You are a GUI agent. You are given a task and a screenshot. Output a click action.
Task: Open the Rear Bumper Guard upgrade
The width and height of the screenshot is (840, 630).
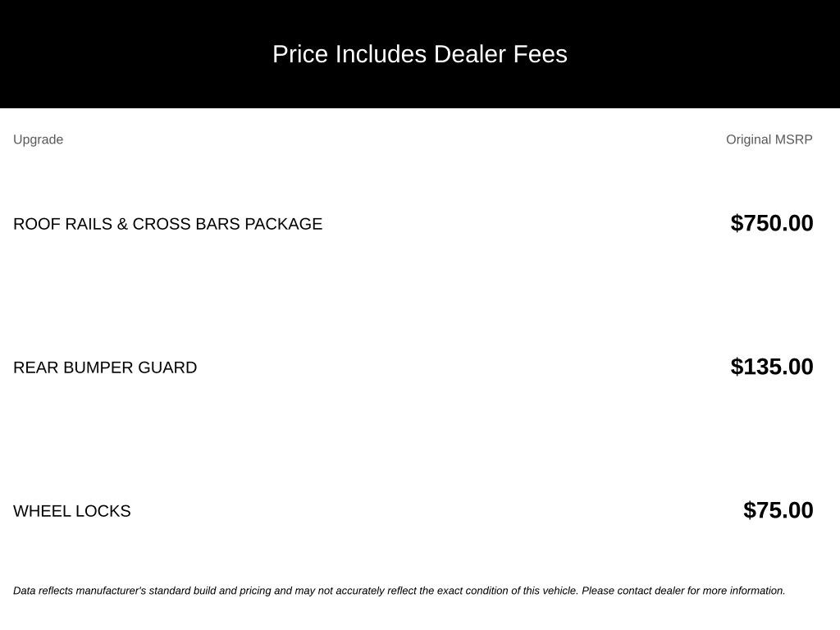pos(105,367)
